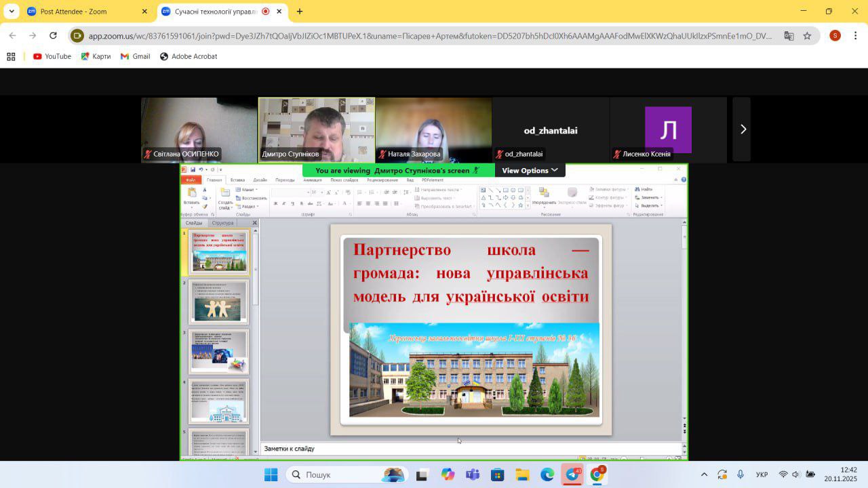Open File Explorer from the taskbar
The width and height of the screenshot is (868, 488).
click(x=522, y=474)
